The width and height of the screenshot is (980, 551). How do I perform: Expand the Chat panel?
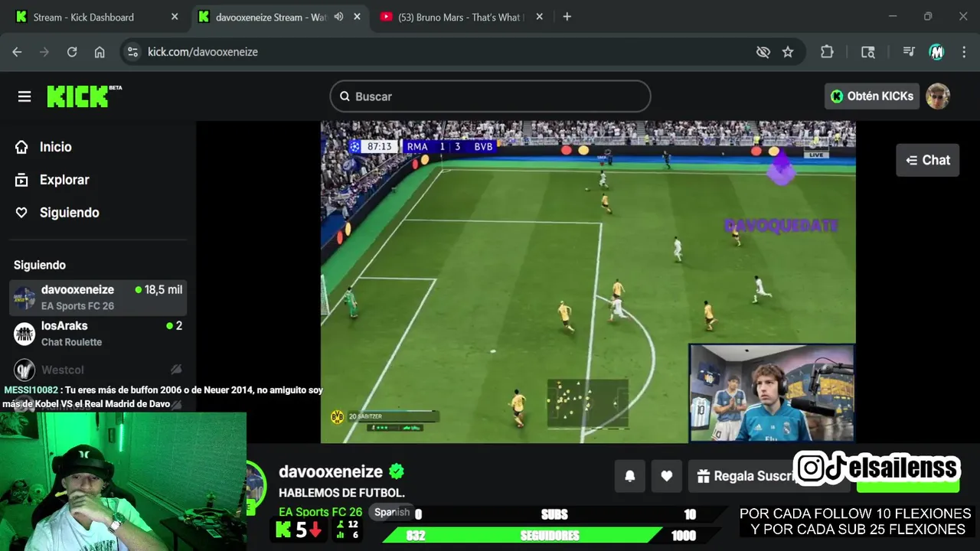(x=927, y=160)
